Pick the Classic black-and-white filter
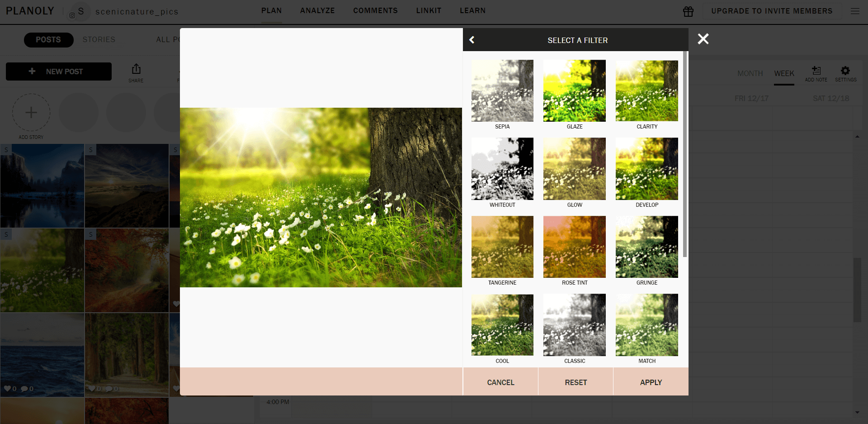Image resolution: width=868 pixels, height=424 pixels. (x=575, y=325)
